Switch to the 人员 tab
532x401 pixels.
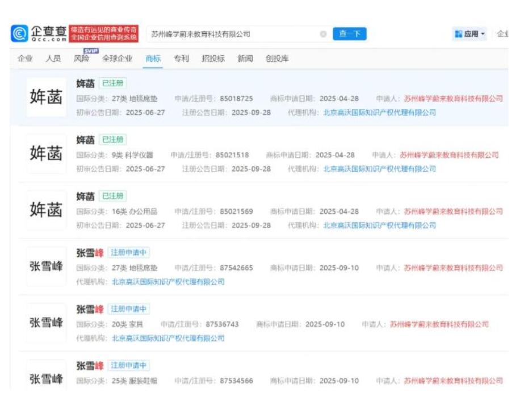53,59
